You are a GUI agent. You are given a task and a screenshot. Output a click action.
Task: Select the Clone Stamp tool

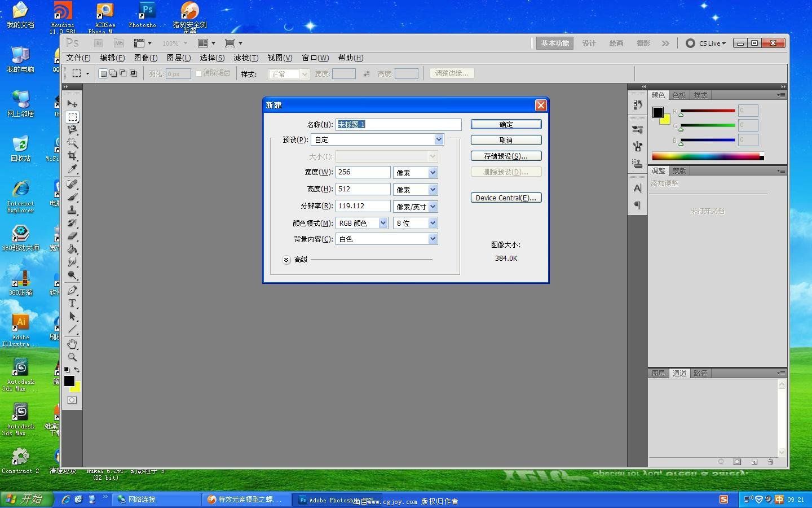coord(72,210)
